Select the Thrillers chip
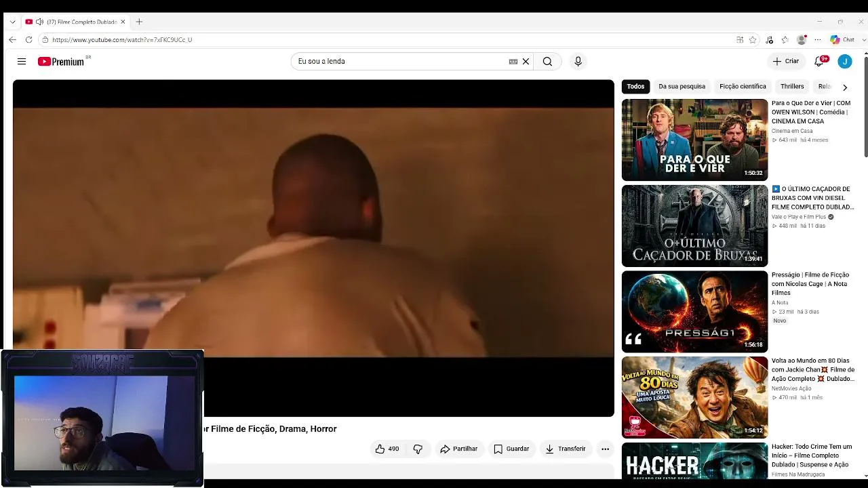The width and height of the screenshot is (868, 488). 792,87
